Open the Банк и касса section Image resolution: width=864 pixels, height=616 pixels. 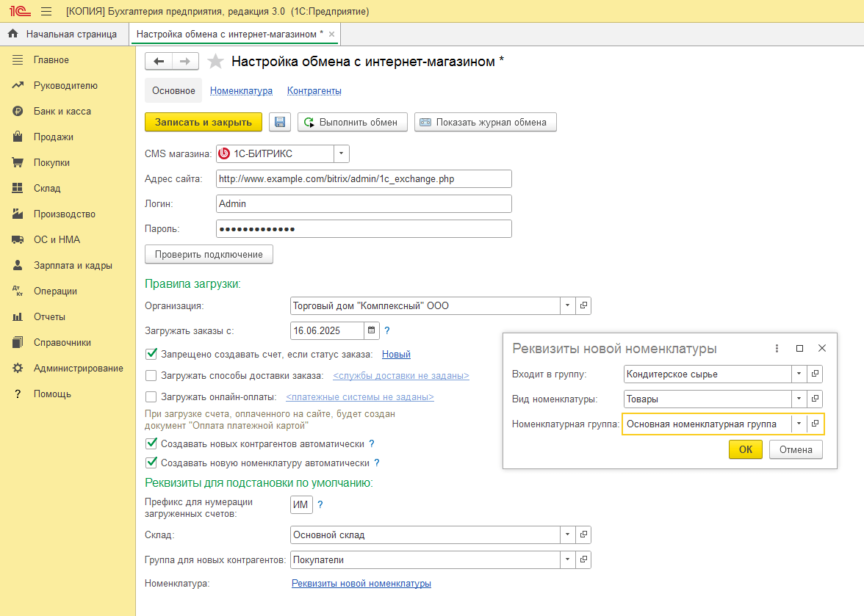point(68,111)
